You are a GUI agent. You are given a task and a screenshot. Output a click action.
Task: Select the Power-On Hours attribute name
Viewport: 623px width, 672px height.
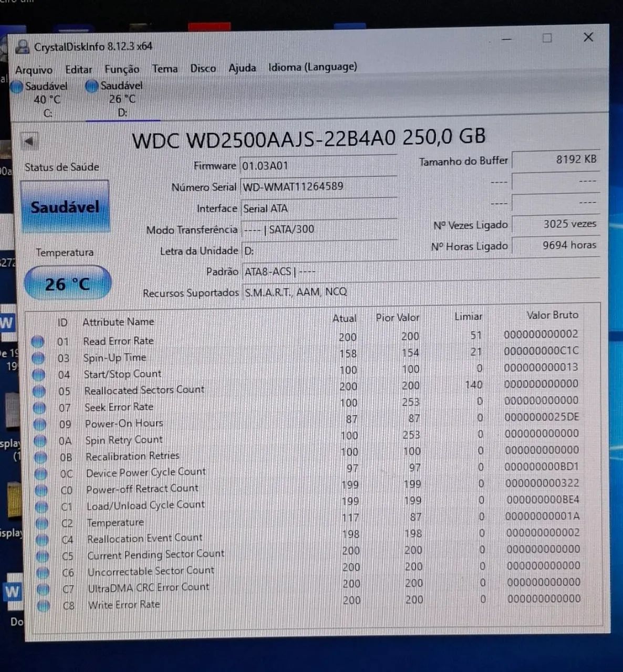pyautogui.click(x=124, y=423)
